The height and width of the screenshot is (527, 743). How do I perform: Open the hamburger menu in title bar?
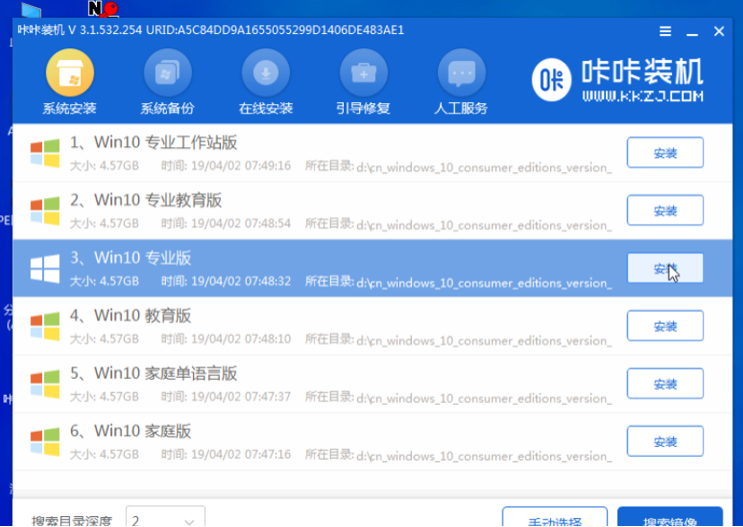tap(666, 31)
